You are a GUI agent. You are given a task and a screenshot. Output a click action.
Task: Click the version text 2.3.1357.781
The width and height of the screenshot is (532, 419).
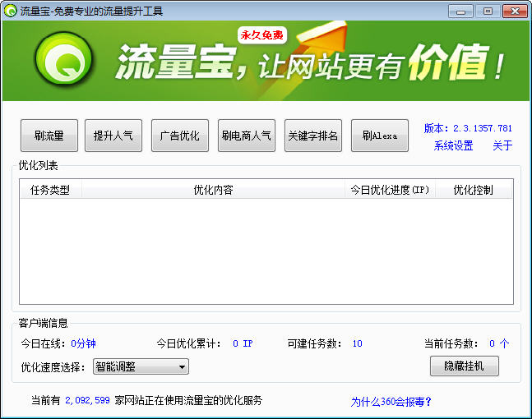tap(482, 128)
